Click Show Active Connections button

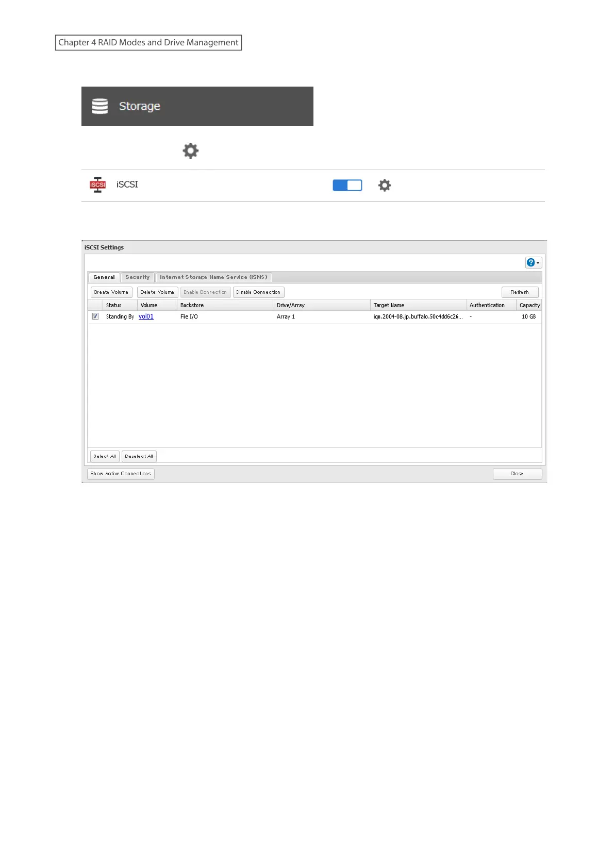pos(121,474)
